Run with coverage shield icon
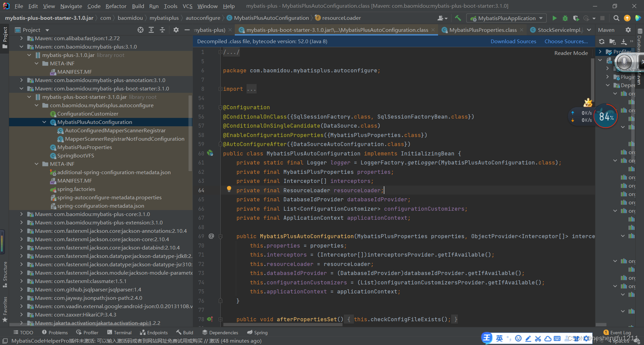 576,18
